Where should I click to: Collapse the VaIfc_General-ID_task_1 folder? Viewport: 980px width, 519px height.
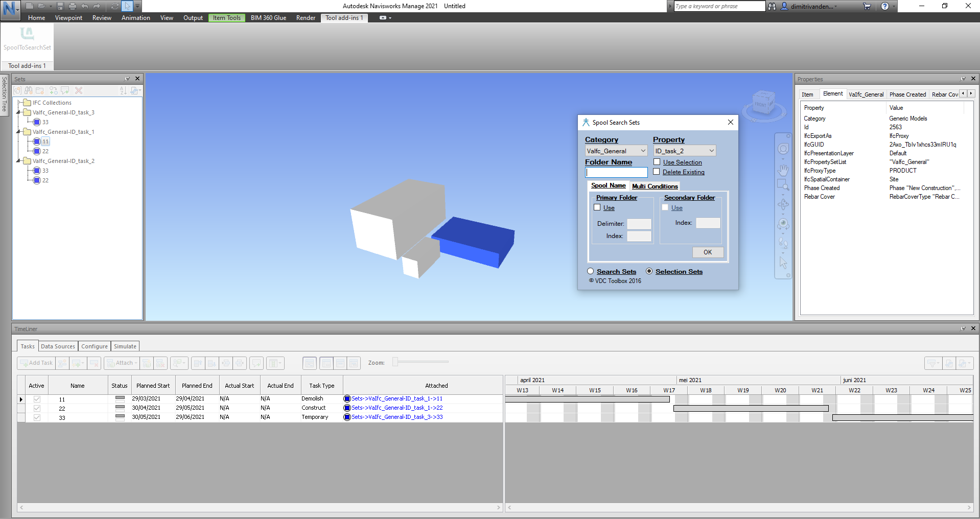click(18, 131)
